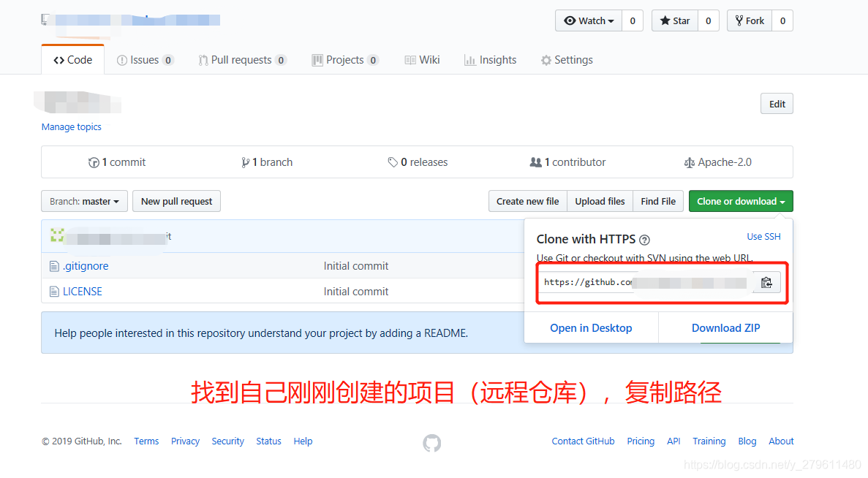Open Blog footer link

click(747, 441)
